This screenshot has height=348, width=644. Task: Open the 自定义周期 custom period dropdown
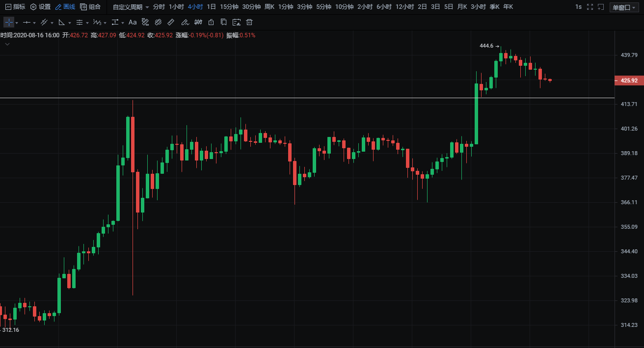point(131,7)
